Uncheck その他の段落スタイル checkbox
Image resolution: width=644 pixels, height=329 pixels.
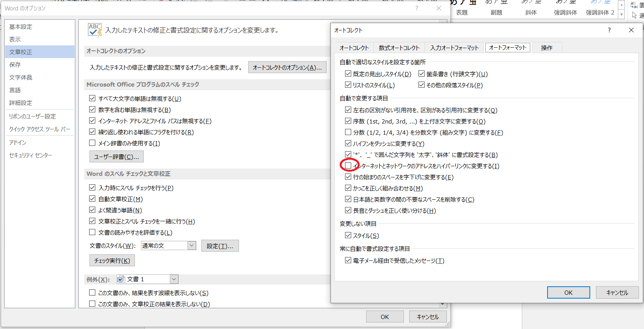[x=422, y=85]
